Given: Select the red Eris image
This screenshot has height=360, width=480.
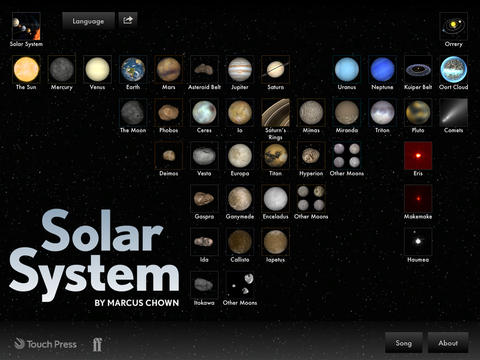Looking at the screenshot, I should (x=418, y=155).
